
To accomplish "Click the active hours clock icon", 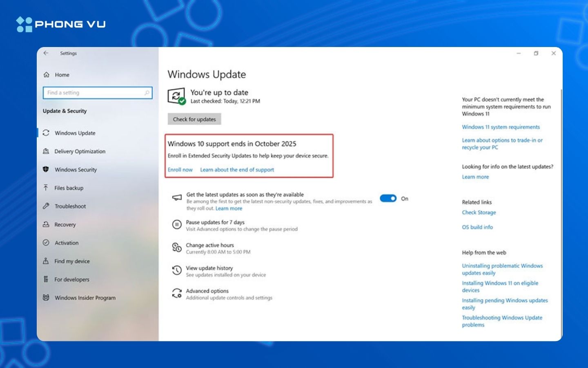I will (177, 247).
